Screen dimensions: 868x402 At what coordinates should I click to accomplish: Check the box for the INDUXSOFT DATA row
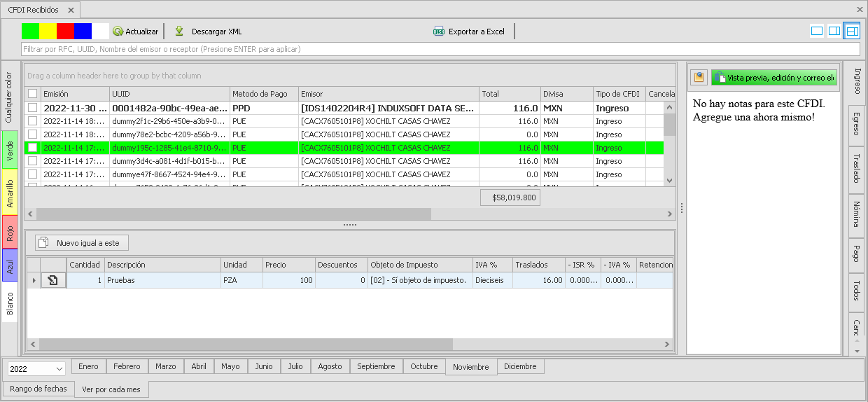point(32,108)
